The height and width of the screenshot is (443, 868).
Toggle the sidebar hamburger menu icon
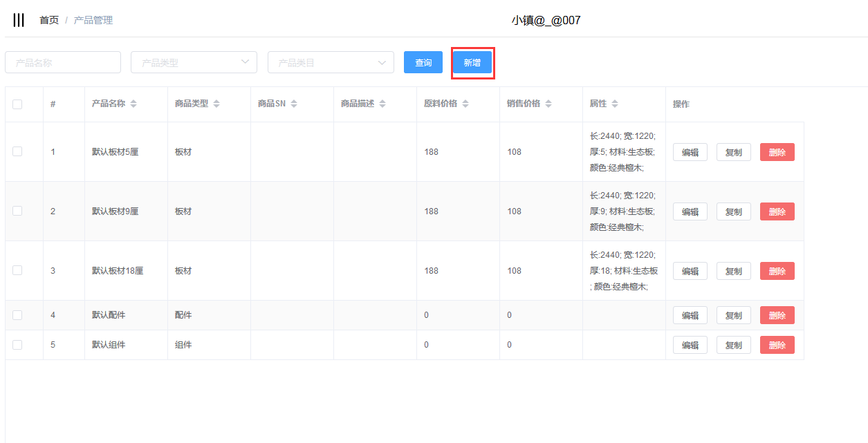tap(19, 20)
